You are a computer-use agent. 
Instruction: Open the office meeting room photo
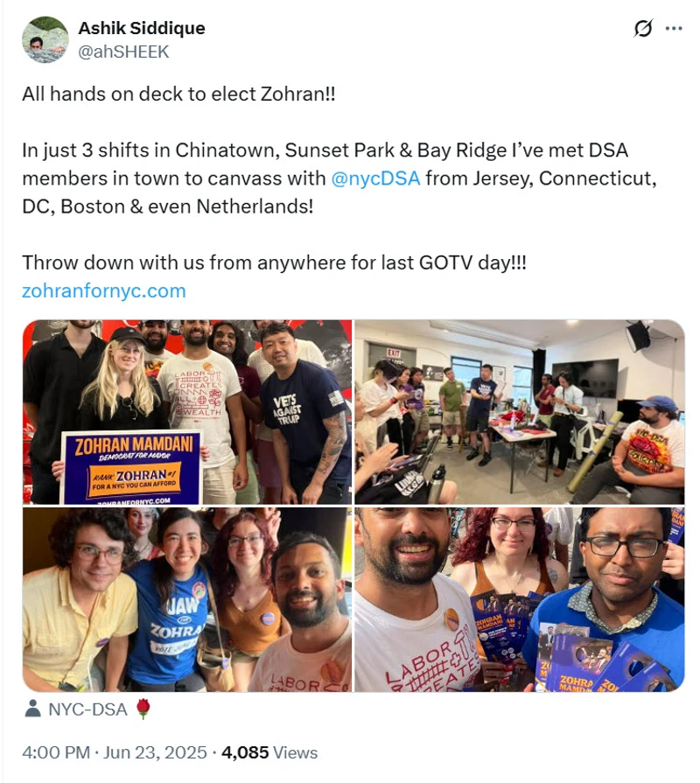(x=519, y=411)
